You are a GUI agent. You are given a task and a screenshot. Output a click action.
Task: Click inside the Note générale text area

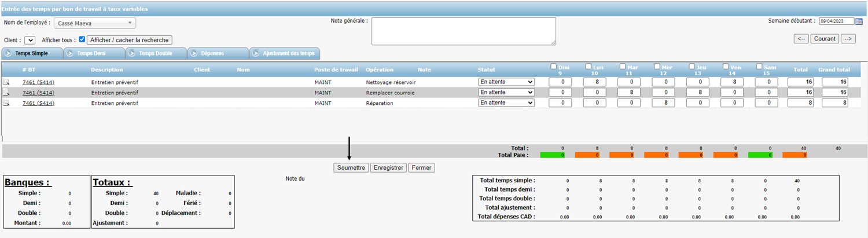point(463,31)
